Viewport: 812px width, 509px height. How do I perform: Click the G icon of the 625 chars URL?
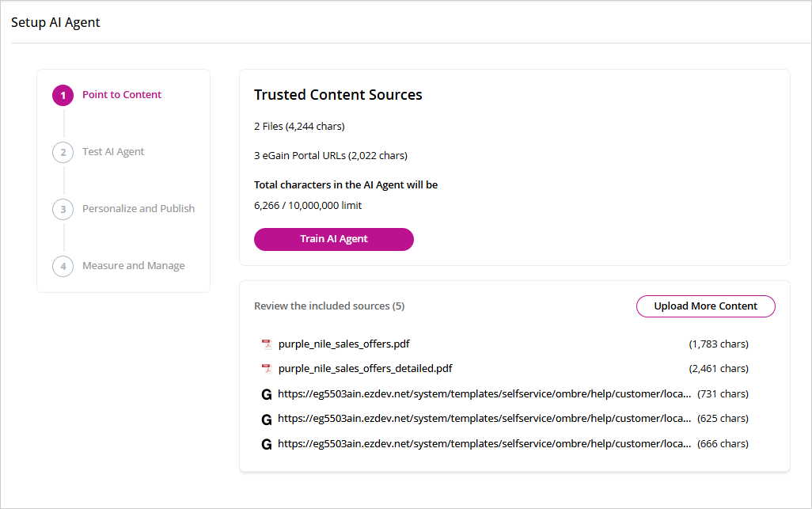(266, 419)
